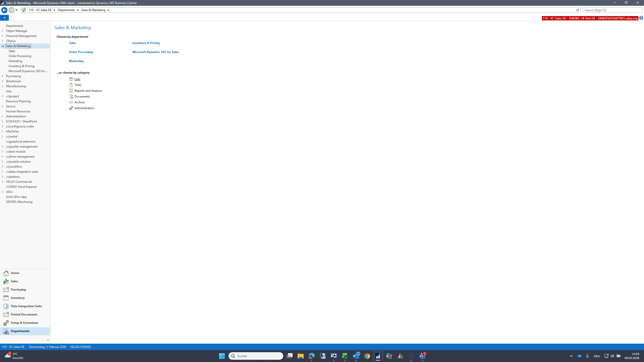The height and width of the screenshot is (362, 644).
Task: Click the Archive clock icon
Action: coord(71,102)
